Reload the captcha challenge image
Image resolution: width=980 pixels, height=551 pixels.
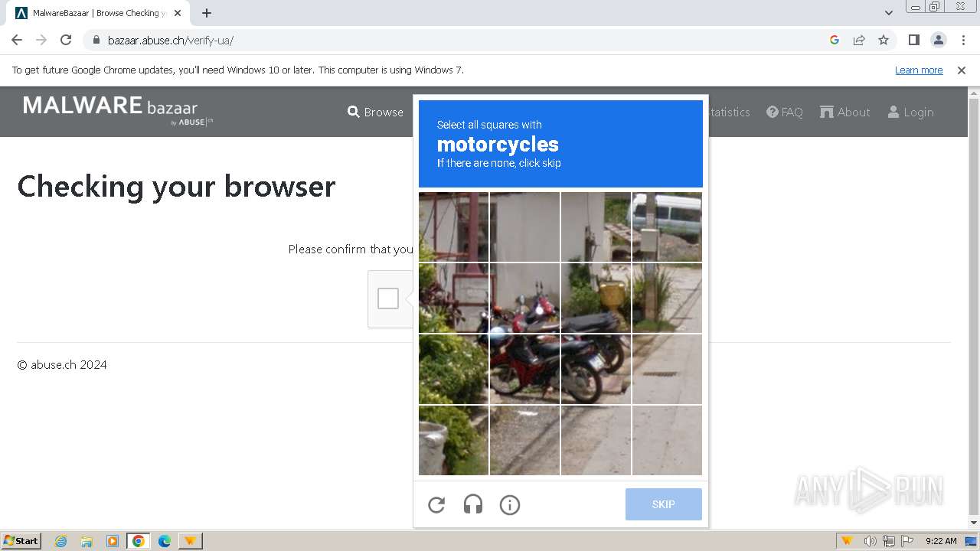tap(436, 505)
